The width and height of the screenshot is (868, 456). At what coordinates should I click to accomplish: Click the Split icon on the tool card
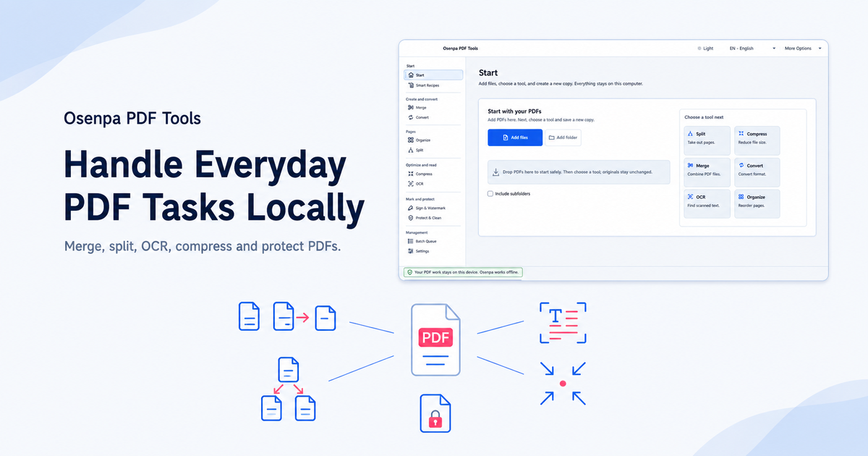pyautogui.click(x=690, y=134)
